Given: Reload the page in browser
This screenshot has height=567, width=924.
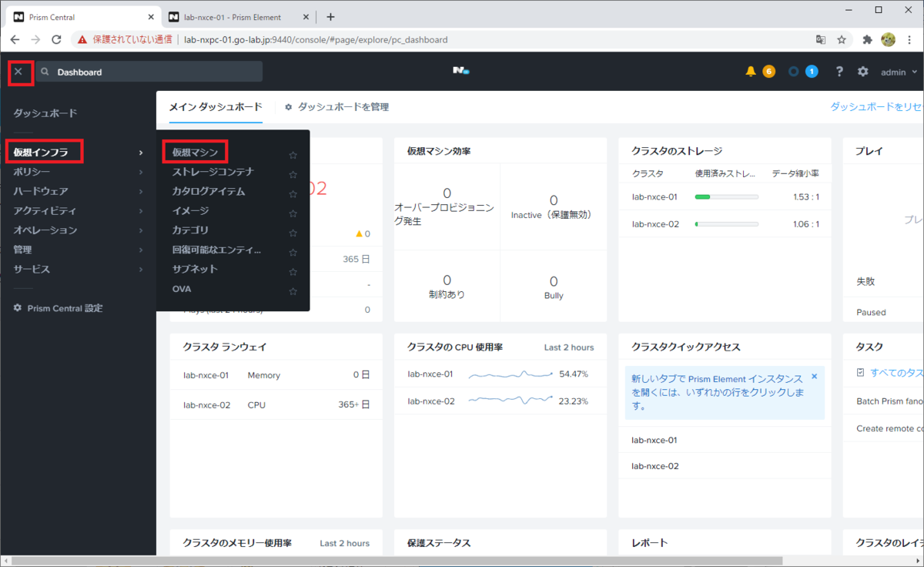Looking at the screenshot, I should pos(56,39).
